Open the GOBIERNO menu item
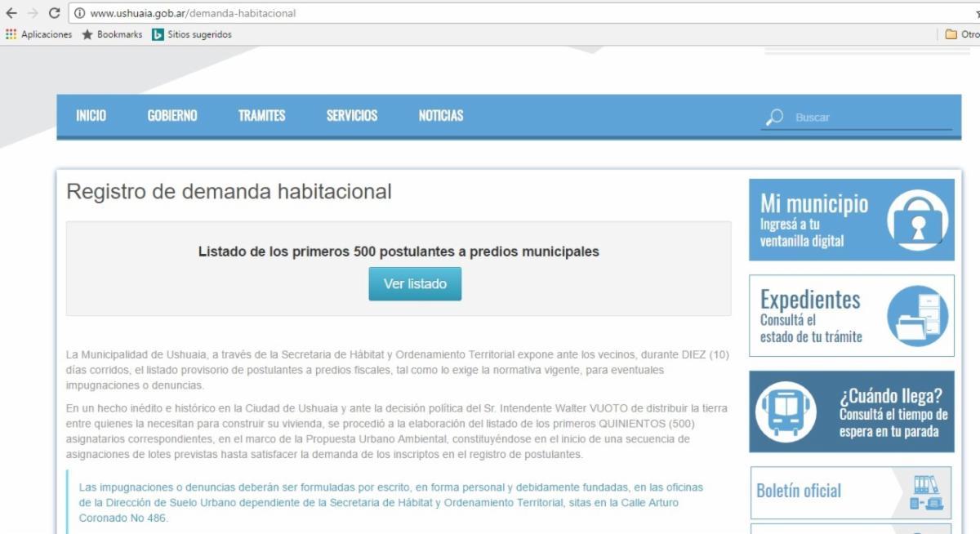 (172, 116)
